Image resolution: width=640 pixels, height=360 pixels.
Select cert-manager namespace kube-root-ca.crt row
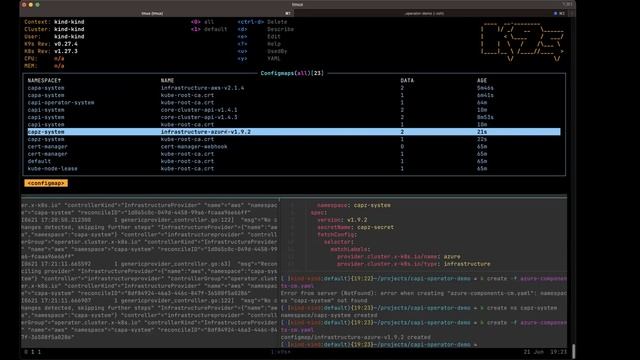click(x=294, y=154)
